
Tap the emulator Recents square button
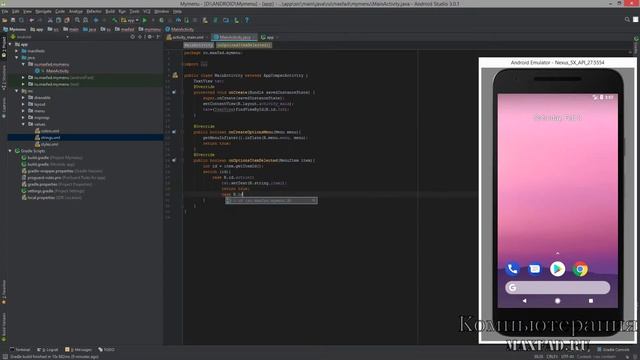tap(591, 301)
